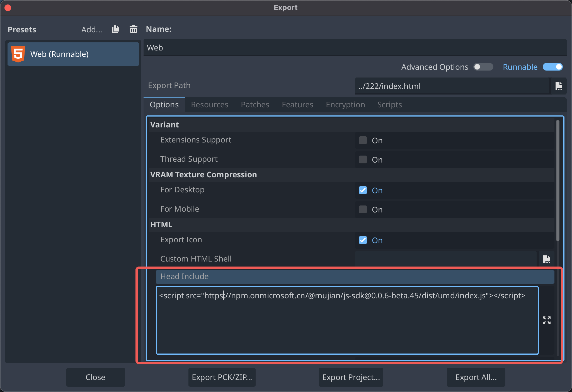
Task: Click the delete preset trash icon
Action: 134,29
